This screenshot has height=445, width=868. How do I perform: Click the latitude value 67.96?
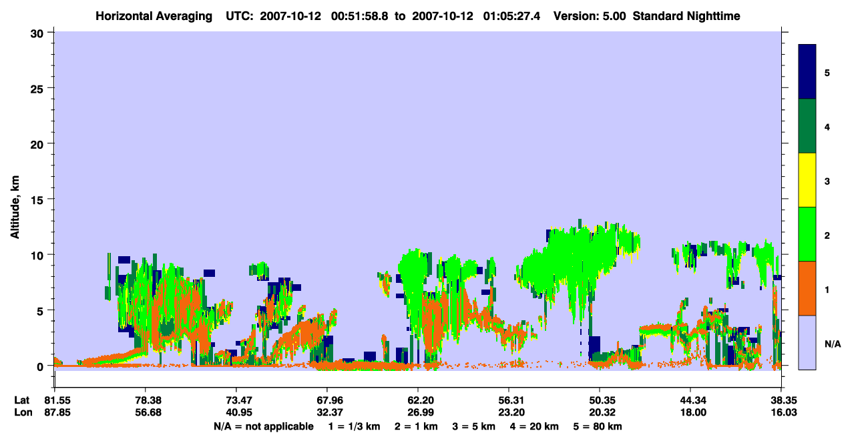pos(327,400)
